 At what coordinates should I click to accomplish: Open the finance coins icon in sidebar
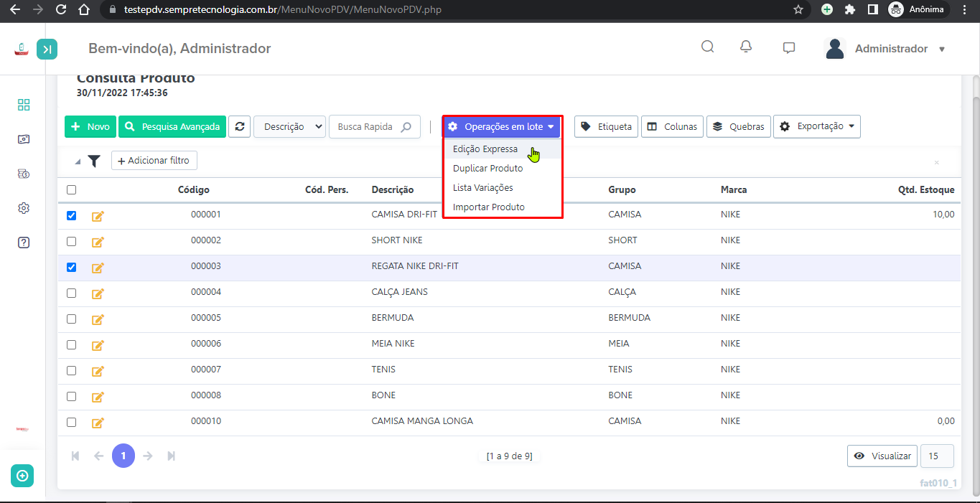click(x=24, y=174)
